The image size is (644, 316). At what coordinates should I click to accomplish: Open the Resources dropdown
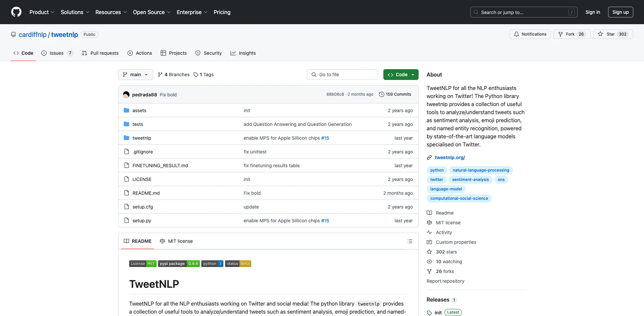111,12
